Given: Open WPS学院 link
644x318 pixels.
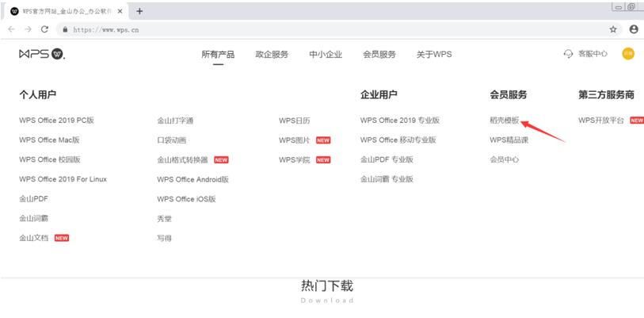Looking at the screenshot, I should pyautogui.click(x=295, y=160).
